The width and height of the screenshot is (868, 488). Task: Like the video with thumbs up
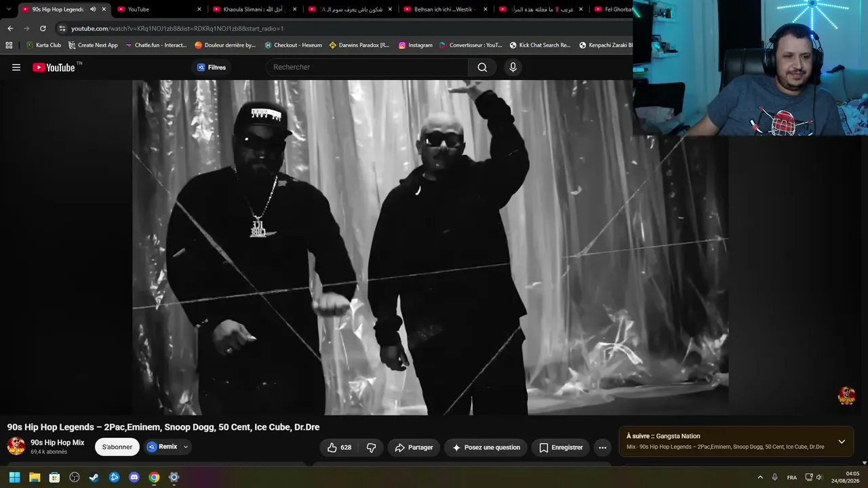click(x=339, y=447)
